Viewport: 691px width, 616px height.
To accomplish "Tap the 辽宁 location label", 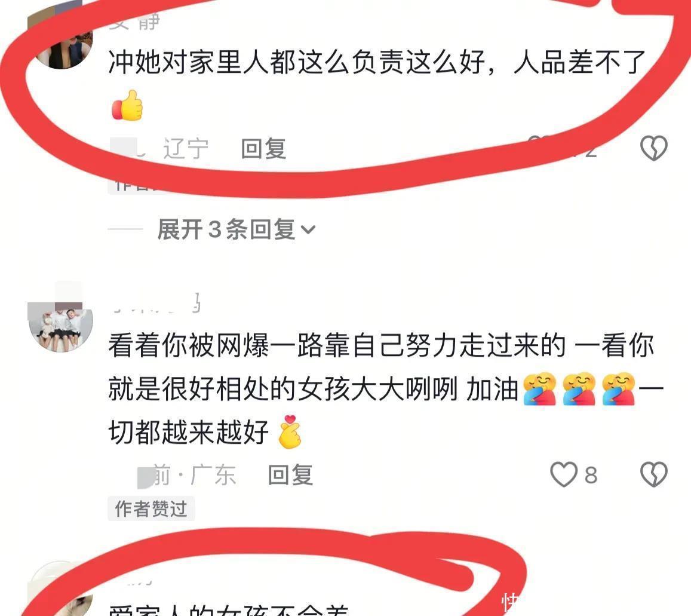I will [x=186, y=149].
